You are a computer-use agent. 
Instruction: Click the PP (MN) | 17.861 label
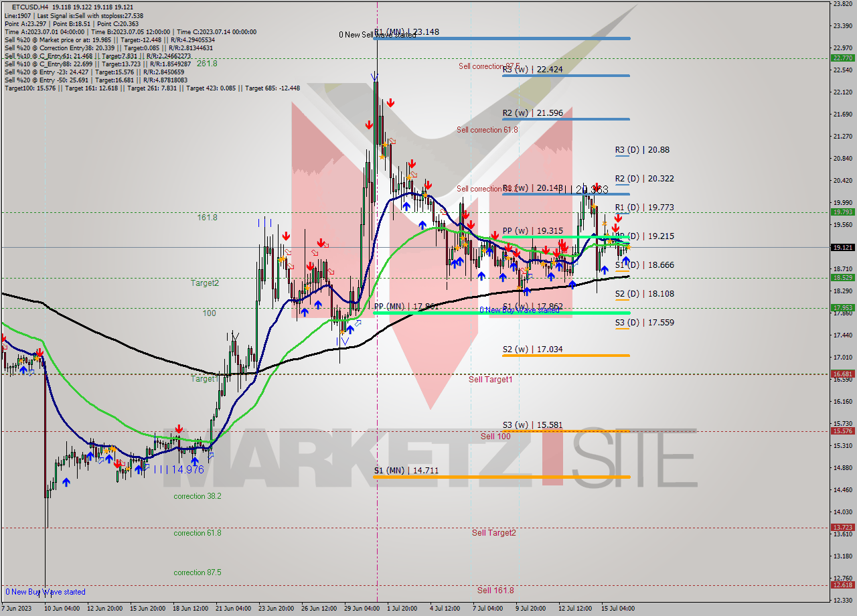(406, 307)
